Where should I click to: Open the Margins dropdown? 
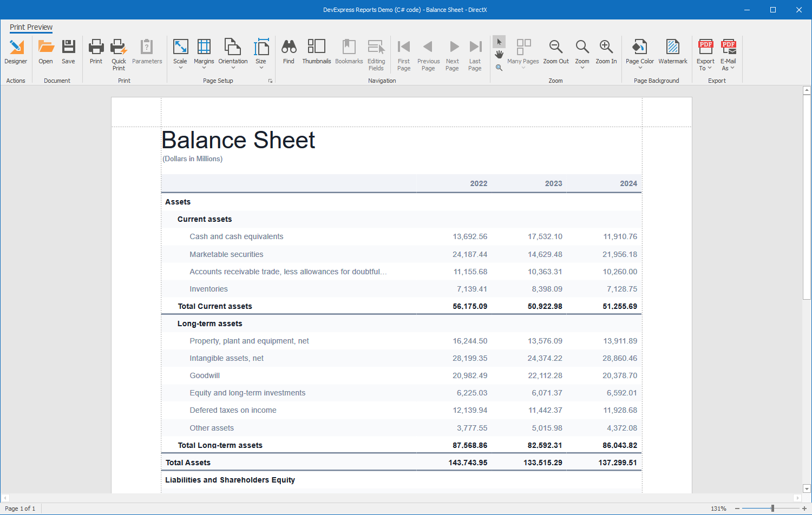click(204, 54)
